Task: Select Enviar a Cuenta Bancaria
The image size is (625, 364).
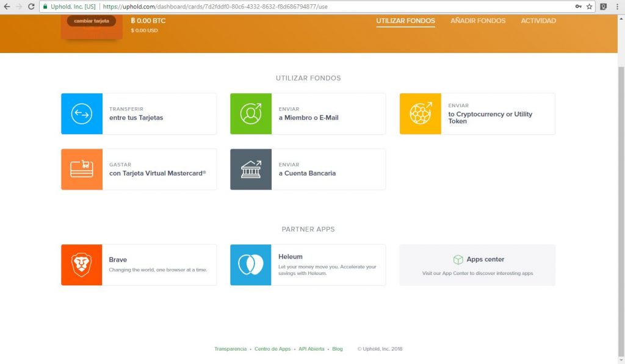Action: [x=307, y=170]
